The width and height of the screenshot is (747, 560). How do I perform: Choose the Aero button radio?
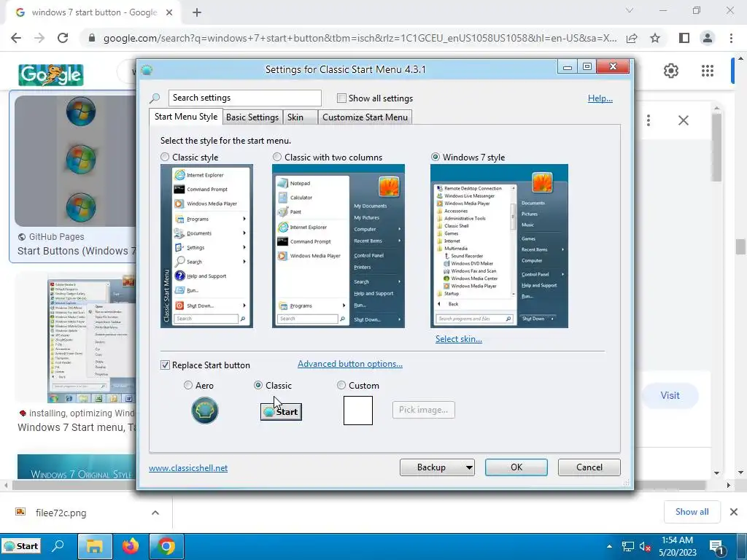(x=188, y=385)
